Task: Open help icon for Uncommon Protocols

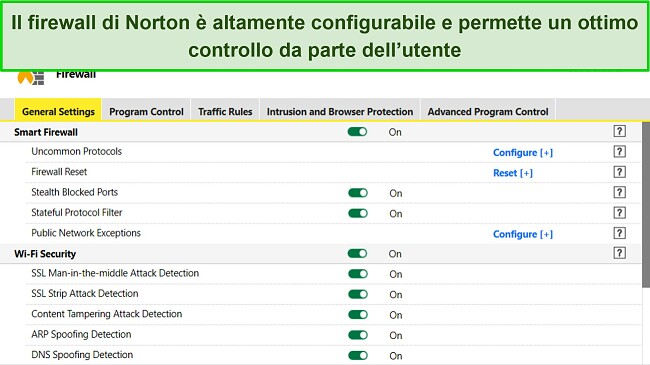Action: click(619, 152)
